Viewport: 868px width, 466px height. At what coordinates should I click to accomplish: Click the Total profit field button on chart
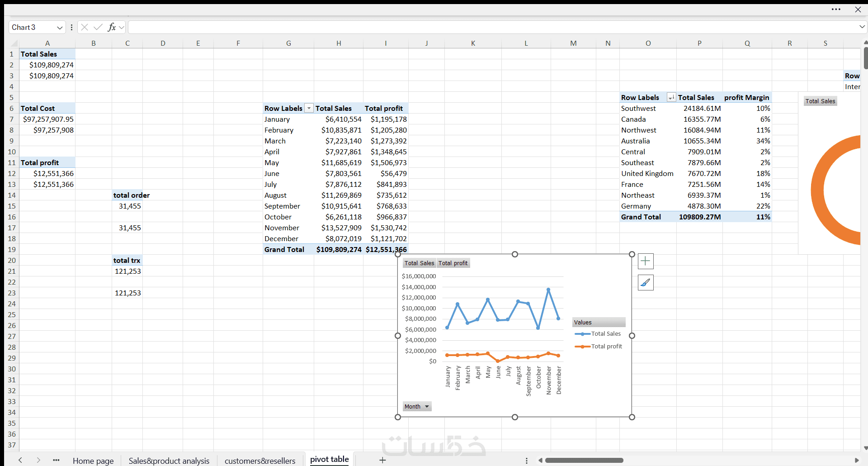point(453,263)
